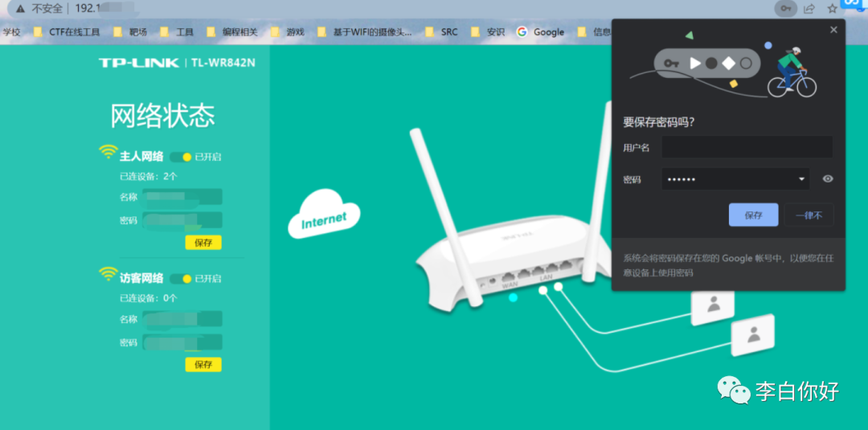Toggle the guest network (访客网络) switch
Image resolution: width=868 pixels, height=430 pixels.
click(x=181, y=278)
